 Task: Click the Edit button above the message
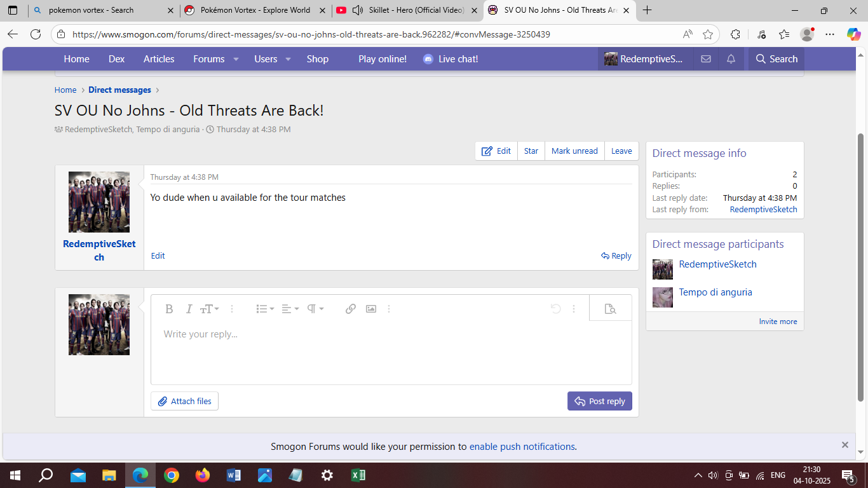pos(496,151)
